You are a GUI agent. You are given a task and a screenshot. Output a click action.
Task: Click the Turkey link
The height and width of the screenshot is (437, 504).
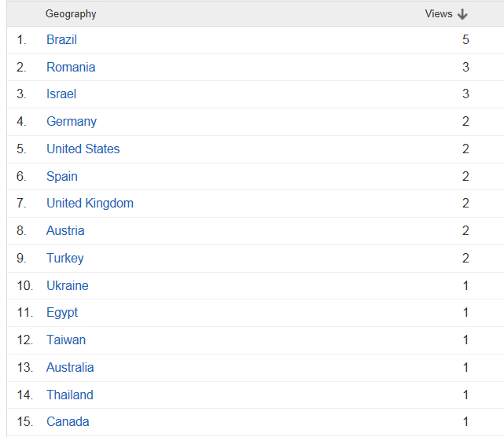click(x=64, y=259)
